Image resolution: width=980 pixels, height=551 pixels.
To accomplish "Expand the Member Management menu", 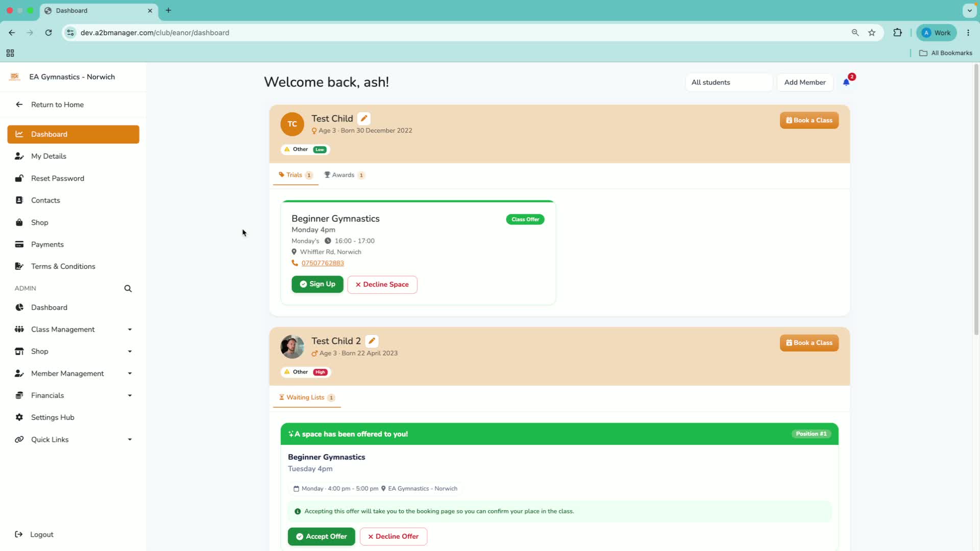I will click(73, 373).
